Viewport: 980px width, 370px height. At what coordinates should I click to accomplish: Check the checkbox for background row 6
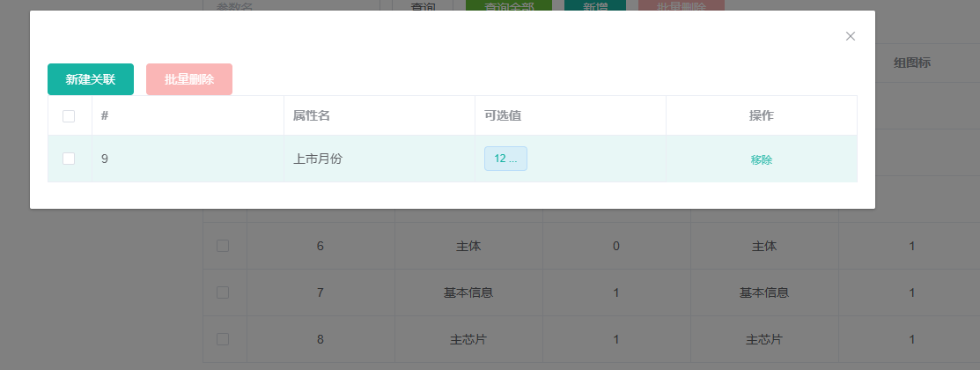(223, 247)
